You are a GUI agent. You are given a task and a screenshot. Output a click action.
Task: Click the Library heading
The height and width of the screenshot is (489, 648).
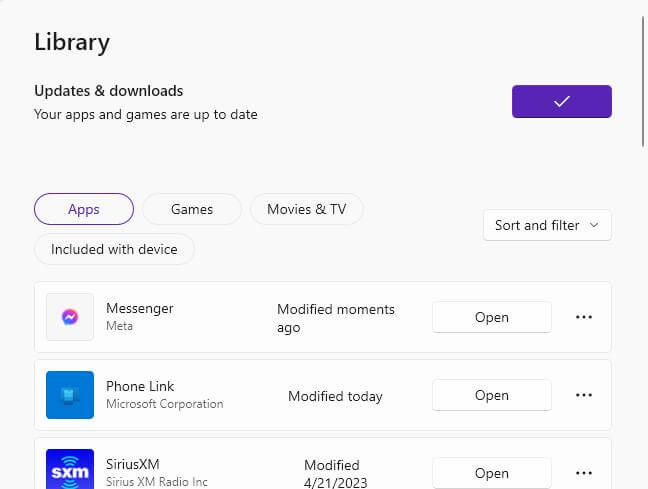click(72, 42)
